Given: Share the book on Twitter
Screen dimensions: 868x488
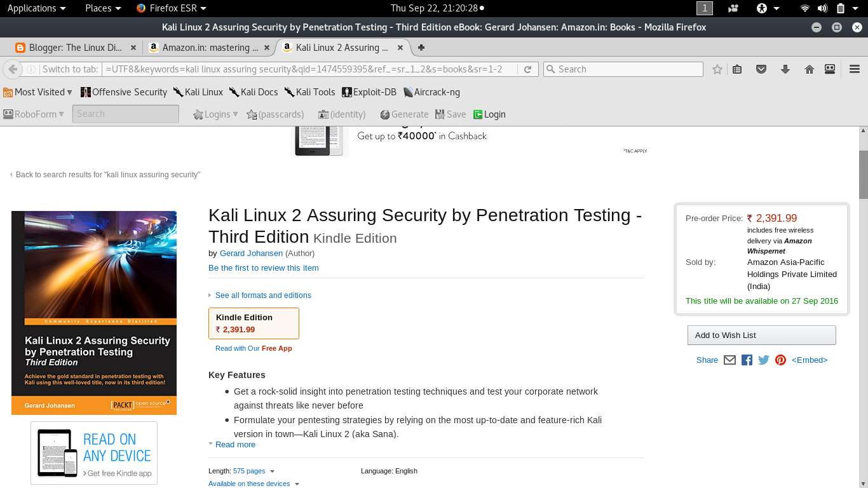Looking at the screenshot, I should click(x=764, y=360).
